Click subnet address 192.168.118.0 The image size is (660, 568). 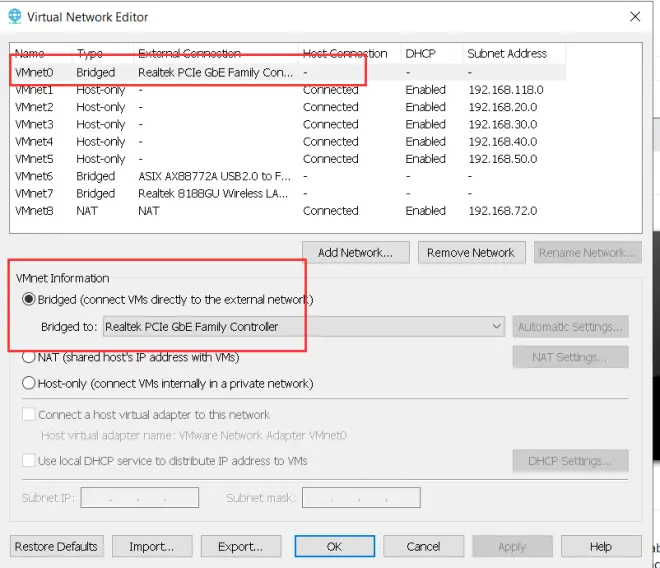pyautogui.click(x=506, y=90)
